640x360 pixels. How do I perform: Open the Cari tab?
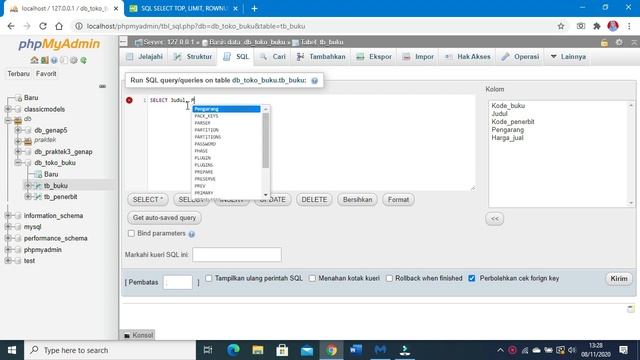coord(273,57)
